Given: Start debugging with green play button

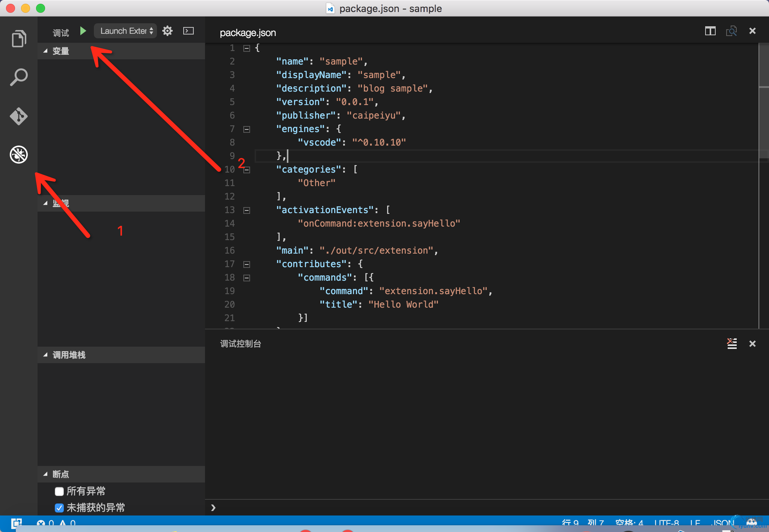Looking at the screenshot, I should (x=83, y=31).
